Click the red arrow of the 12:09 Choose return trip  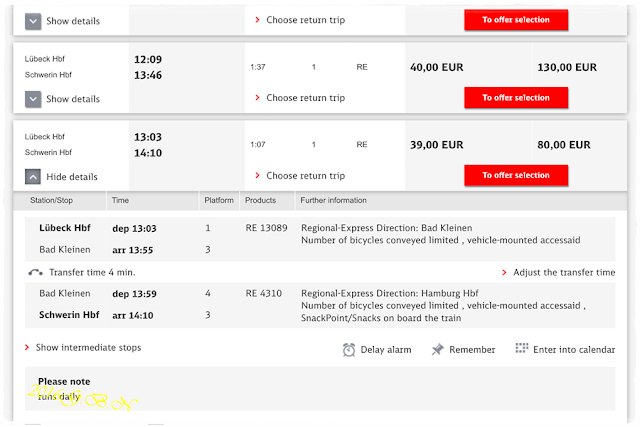(x=257, y=98)
